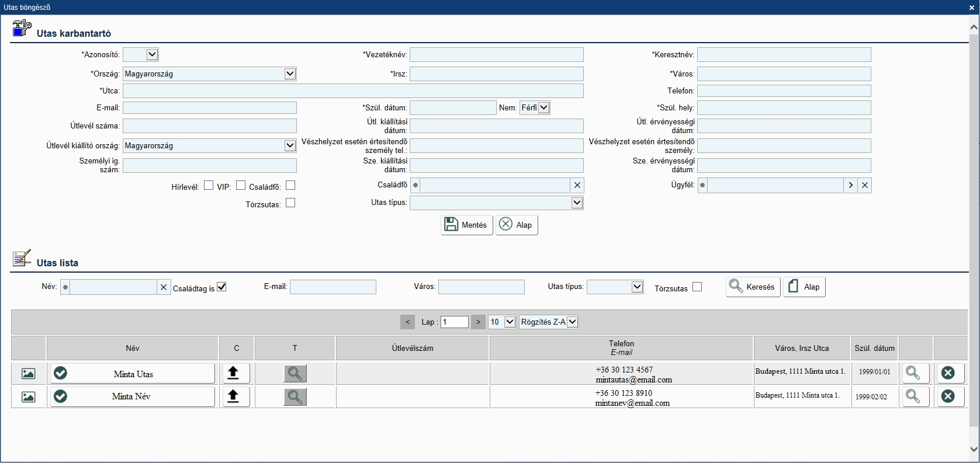Open magnifier details icon for Minta Név row
Screen dimensions: 980x463
913,396
